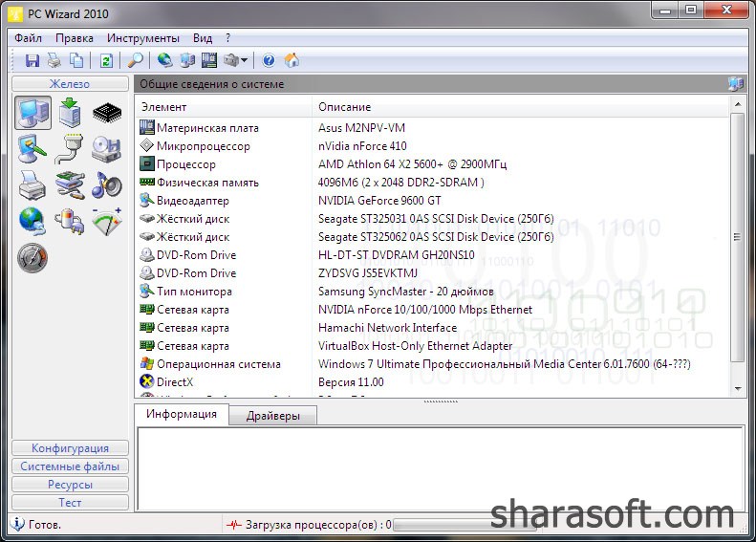
Task: Open the Системные файлы section
Action: tap(70, 466)
